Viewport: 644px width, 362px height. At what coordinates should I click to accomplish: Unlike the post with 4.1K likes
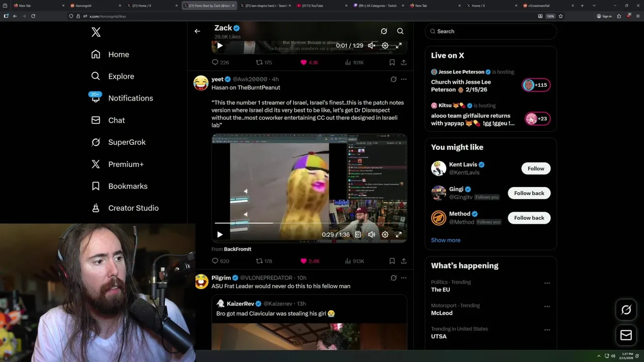coord(309,62)
